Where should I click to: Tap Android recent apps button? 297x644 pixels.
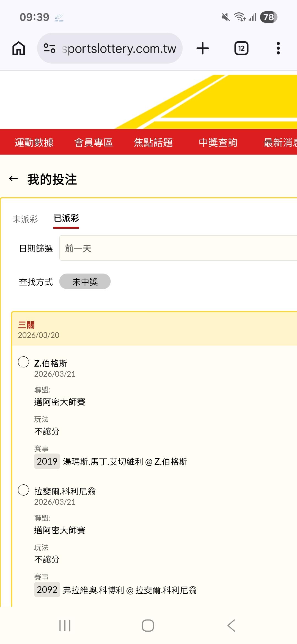coord(65,625)
